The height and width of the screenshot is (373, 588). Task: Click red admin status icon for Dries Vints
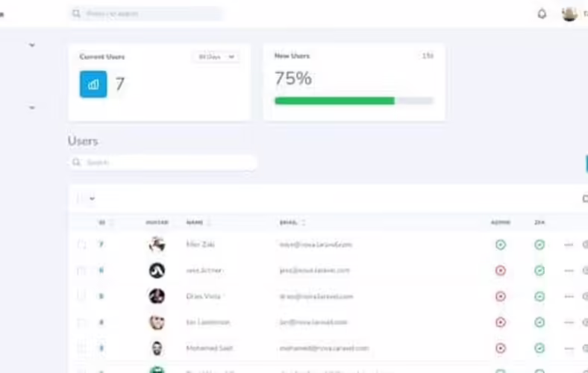pyautogui.click(x=501, y=296)
